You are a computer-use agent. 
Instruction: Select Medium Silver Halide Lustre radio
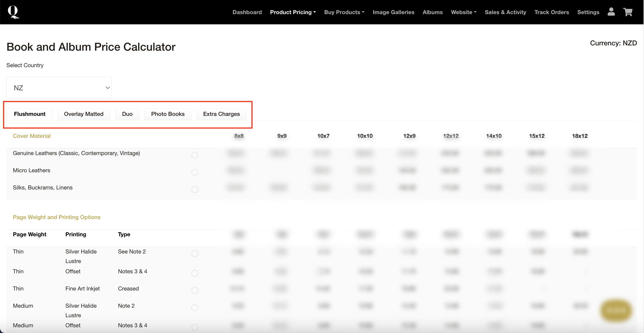[195, 308]
